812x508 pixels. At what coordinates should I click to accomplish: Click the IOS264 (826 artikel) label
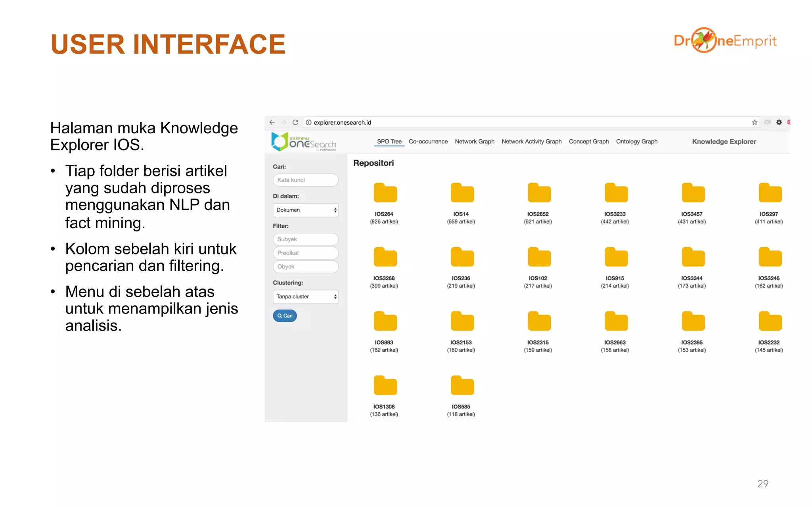(x=384, y=218)
